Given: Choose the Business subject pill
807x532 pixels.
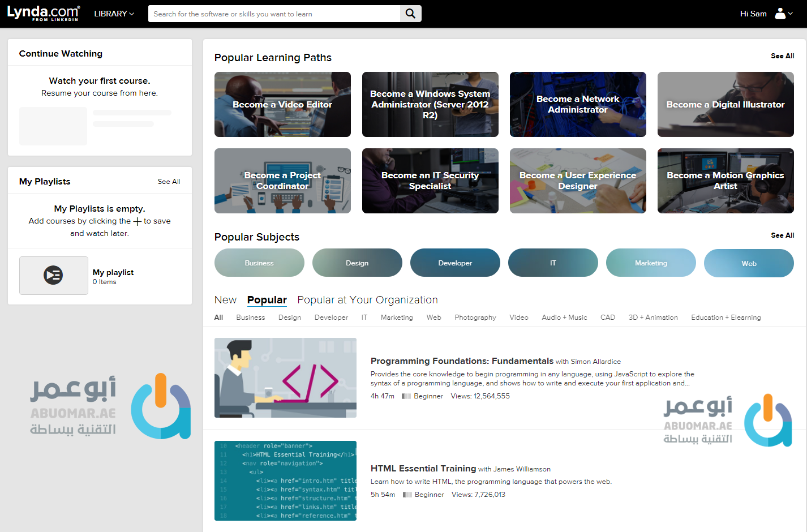Looking at the screenshot, I should pos(259,263).
